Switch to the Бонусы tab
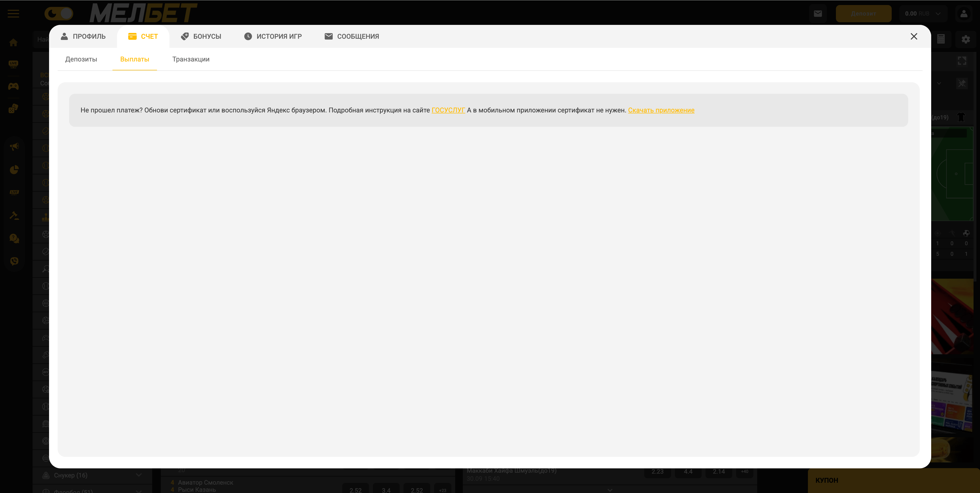 [x=201, y=37]
